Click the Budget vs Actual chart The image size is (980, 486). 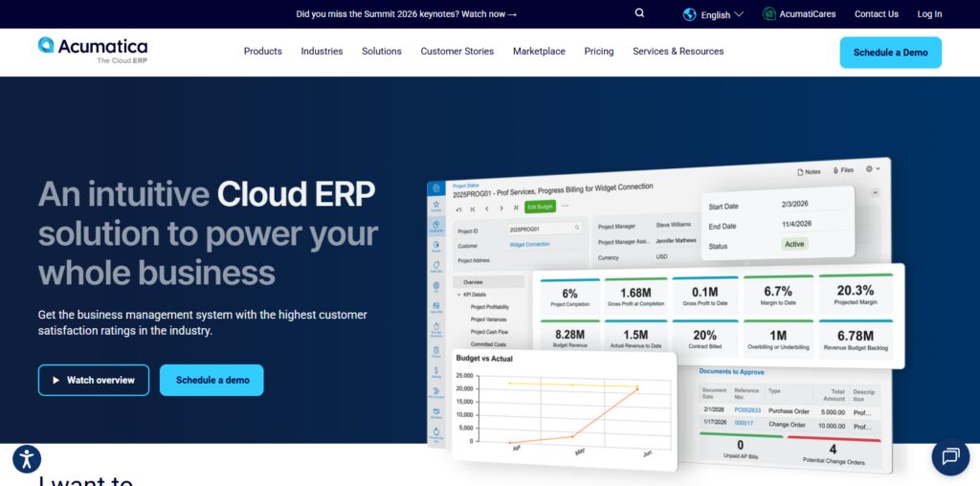(x=565, y=410)
